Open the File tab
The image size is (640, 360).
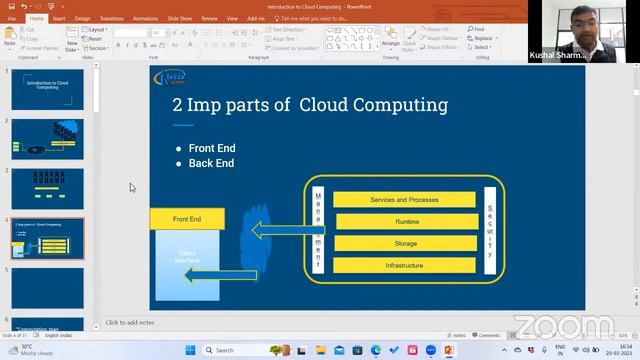[12, 18]
